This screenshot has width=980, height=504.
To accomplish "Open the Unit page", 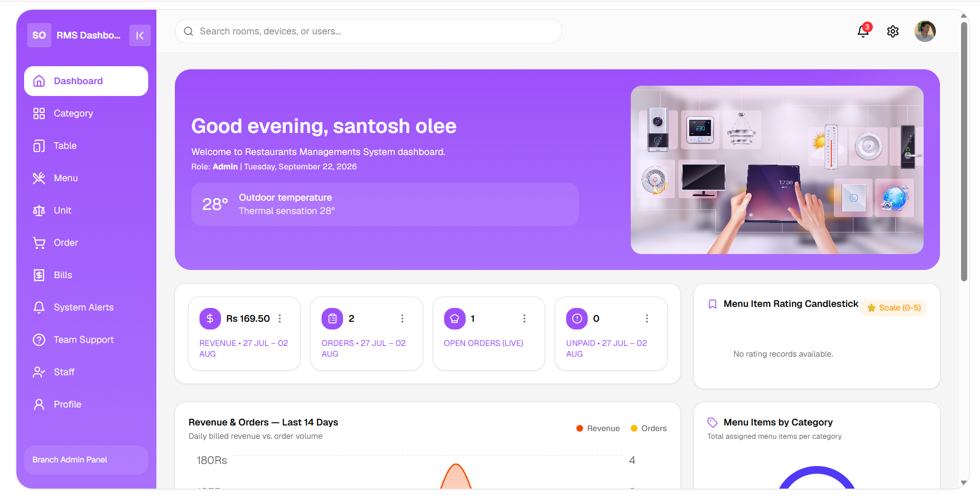I will click(86, 210).
